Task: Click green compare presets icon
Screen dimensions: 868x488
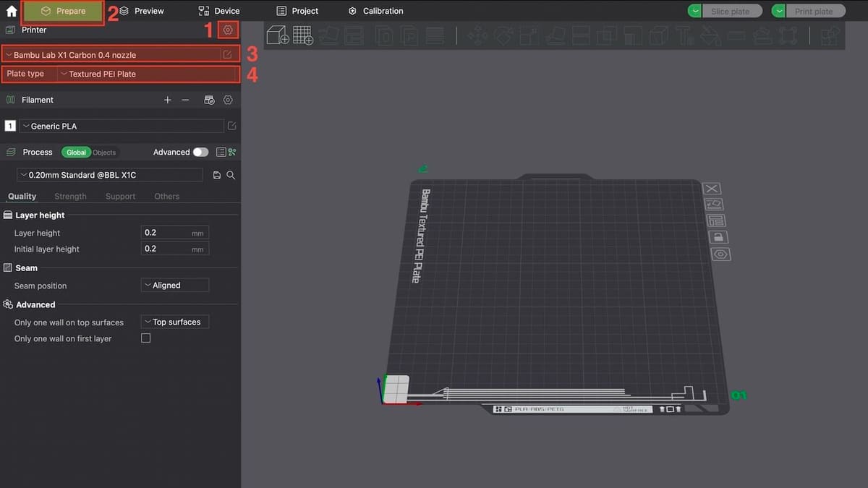Action: pyautogui.click(x=232, y=152)
